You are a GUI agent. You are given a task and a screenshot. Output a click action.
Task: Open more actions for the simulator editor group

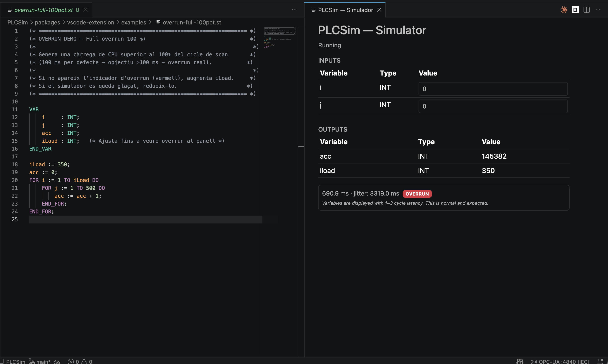coord(598,10)
